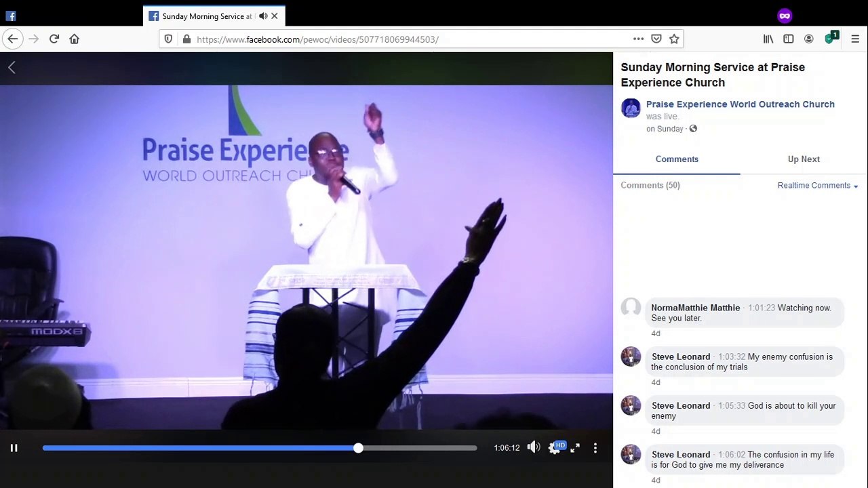
Task: Reload the current page
Action: [54, 39]
